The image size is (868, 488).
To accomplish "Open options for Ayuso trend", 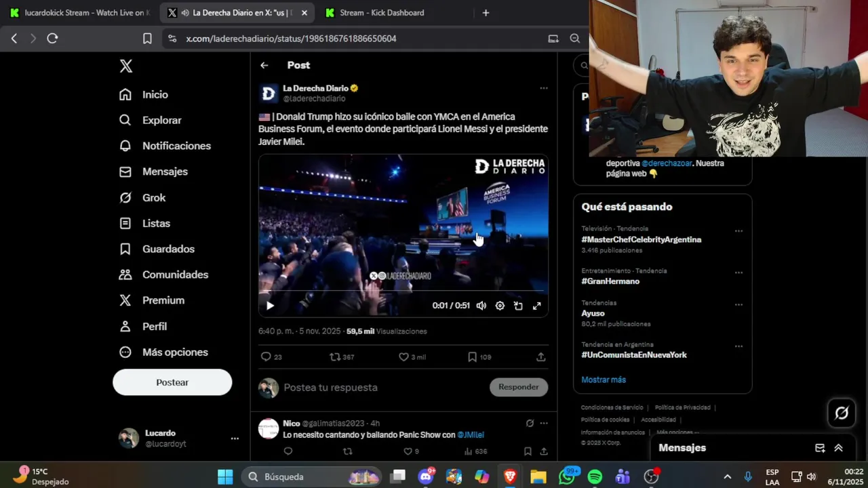I will pyautogui.click(x=738, y=305).
